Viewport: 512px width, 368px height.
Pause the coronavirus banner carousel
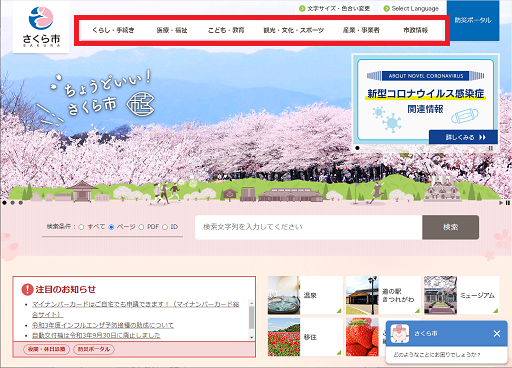491,148
